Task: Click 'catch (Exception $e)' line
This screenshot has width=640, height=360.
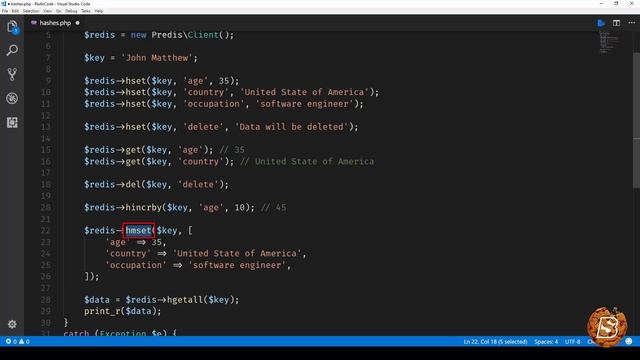Action: pyautogui.click(x=120, y=333)
